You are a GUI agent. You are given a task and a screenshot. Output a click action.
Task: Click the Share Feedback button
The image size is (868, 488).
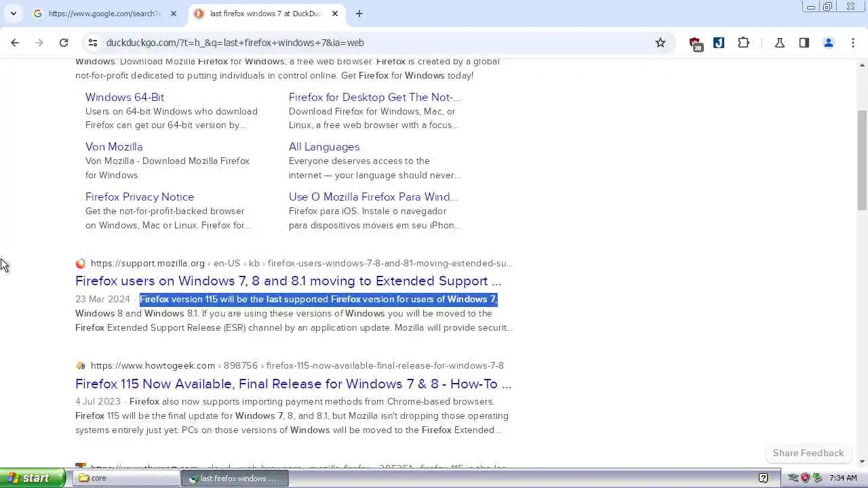pos(808,453)
